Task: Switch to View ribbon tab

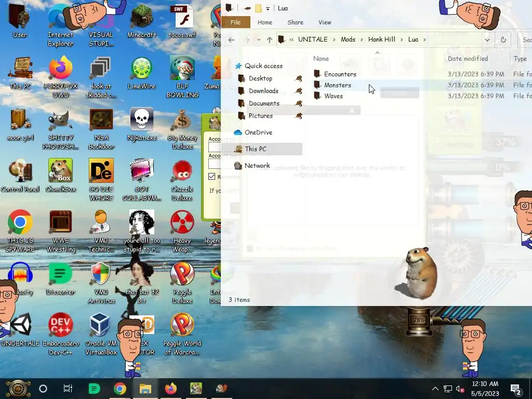Action: coord(325,22)
